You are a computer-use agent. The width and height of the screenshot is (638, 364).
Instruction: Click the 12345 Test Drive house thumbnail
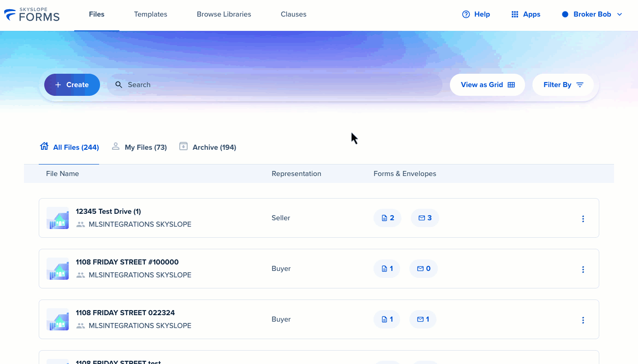58,218
